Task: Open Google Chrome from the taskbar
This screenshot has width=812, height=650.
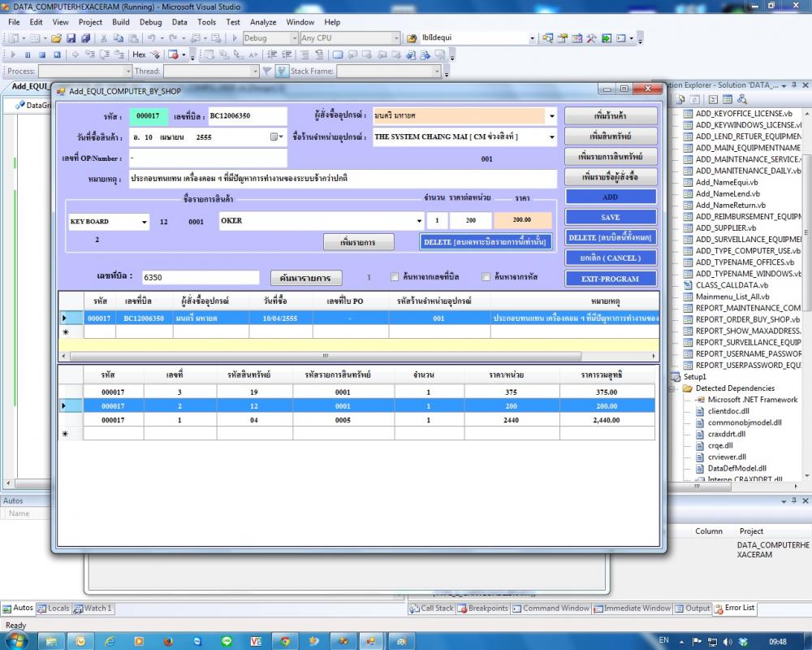Action: click(285, 641)
